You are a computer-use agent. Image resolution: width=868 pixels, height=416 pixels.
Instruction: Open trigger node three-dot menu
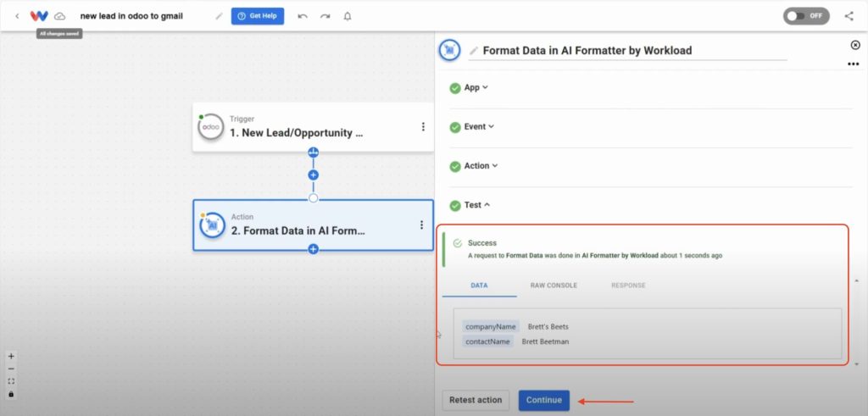click(423, 127)
